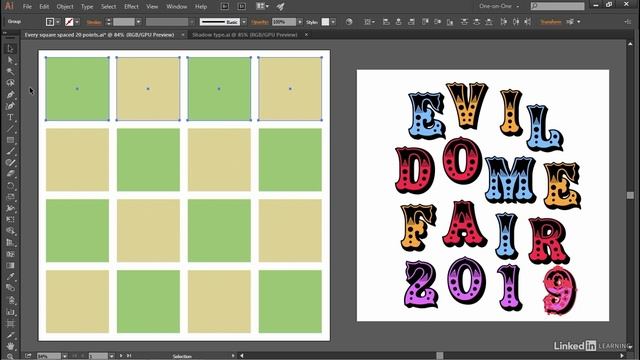
Task: Open the fill color dropdown arrow
Action: point(58,22)
